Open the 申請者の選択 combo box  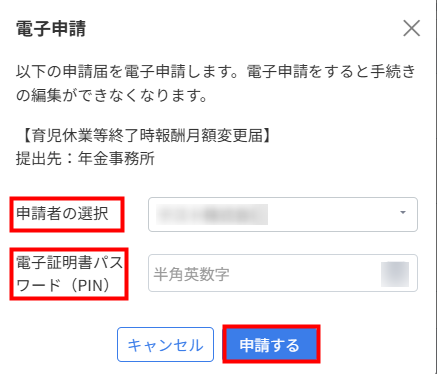pyautogui.click(x=283, y=214)
